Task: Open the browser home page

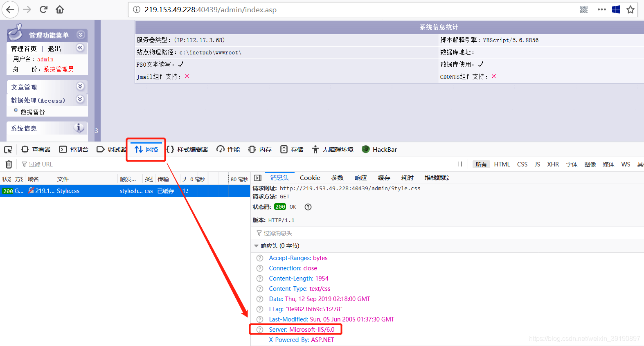Action: click(x=60, y=9)
